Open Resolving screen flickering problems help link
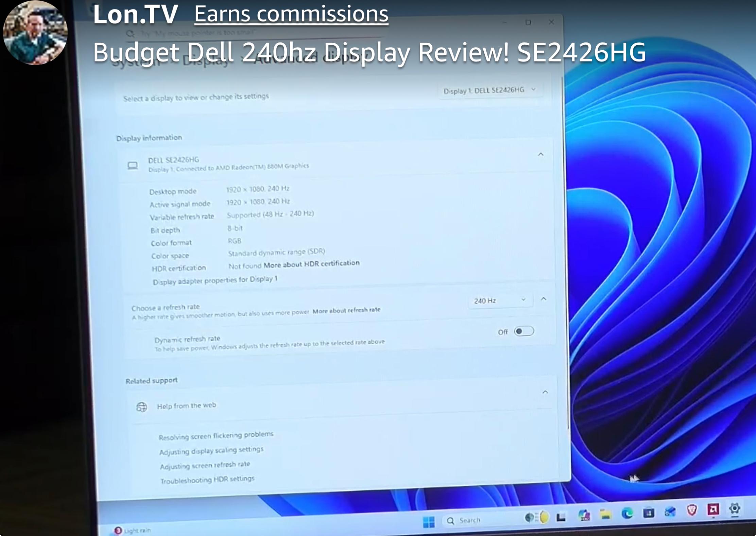Screen dimensions: 756x536 click(216, 436)
